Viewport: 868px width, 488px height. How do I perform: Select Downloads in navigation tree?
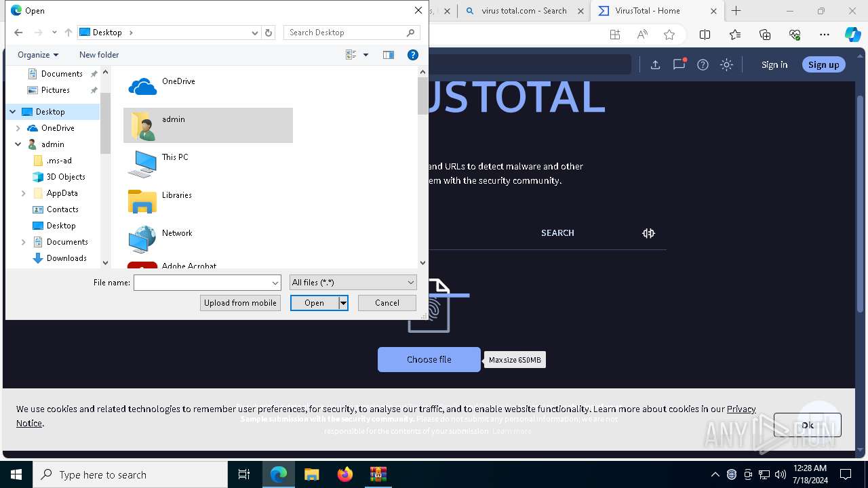tap(66, 258)
